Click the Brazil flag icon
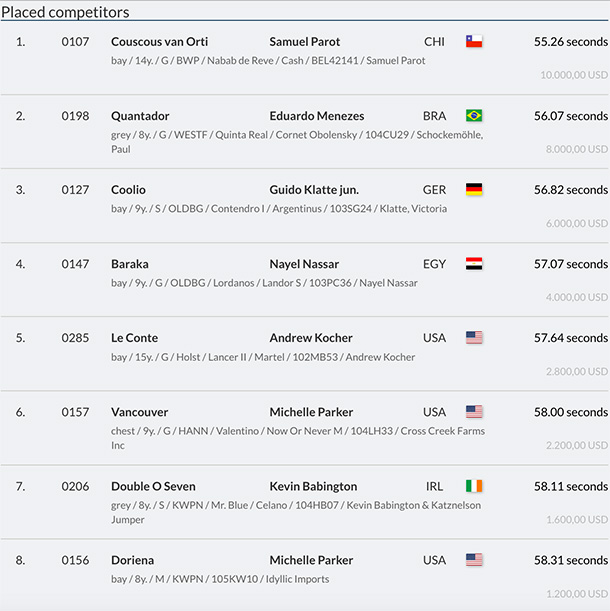 [474, 116]
